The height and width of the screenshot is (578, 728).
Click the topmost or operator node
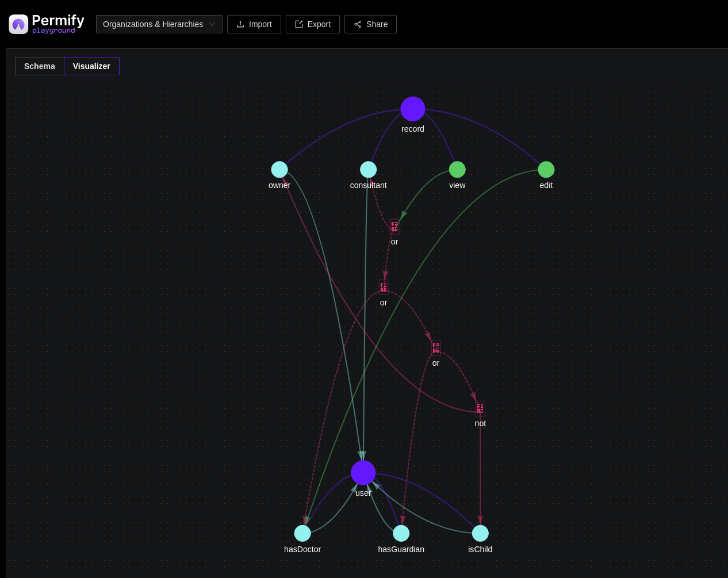pos(394,226)
